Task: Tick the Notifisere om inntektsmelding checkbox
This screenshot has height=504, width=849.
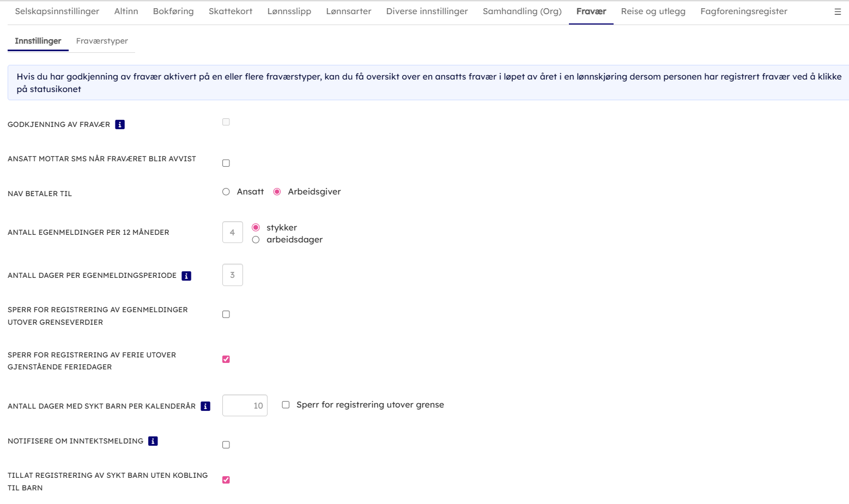Action: [226, 445]
